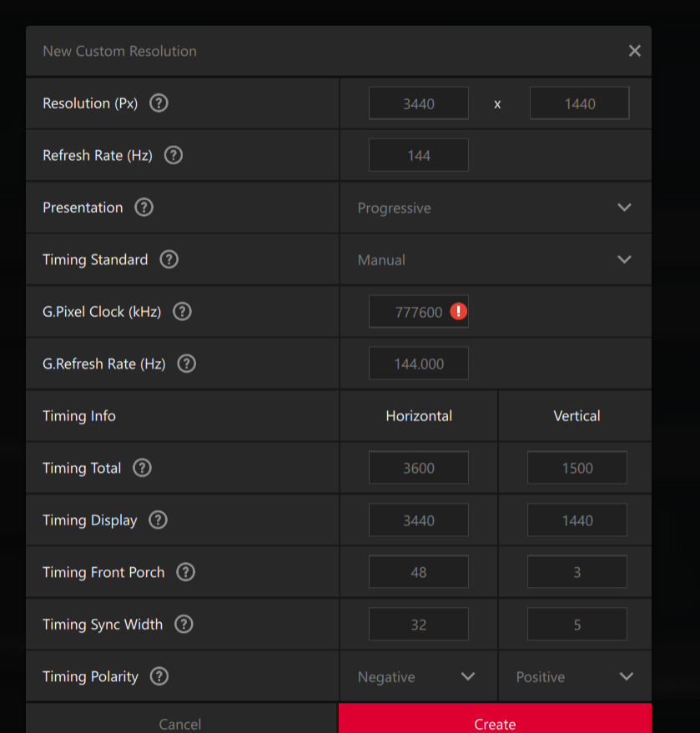Click help icon next to G.Pixel Clock
The image size is (700, 733).
tap(182, 312)
